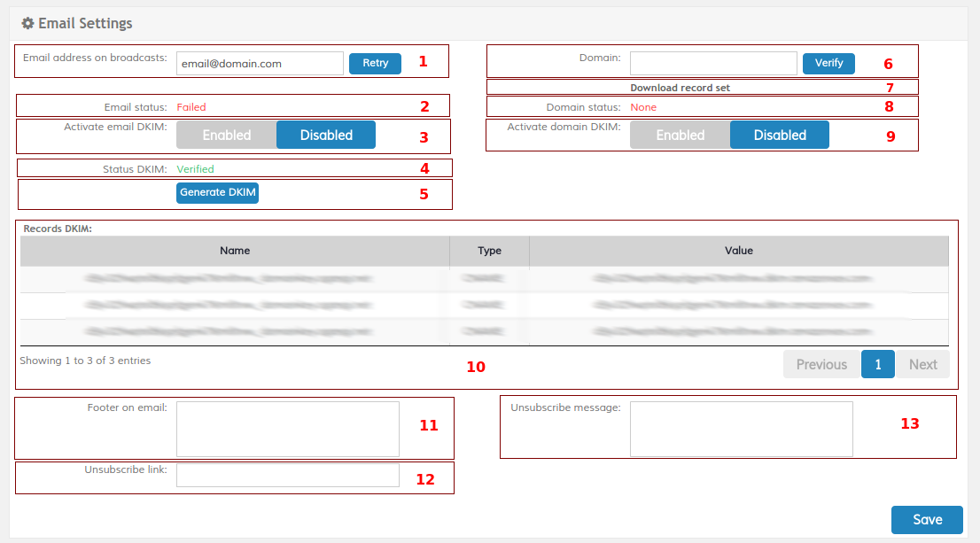Viewport: 980px width, 543px height.
Task: Click into the Domain input field
Action: pyautogui.click(x=713, y=63)
